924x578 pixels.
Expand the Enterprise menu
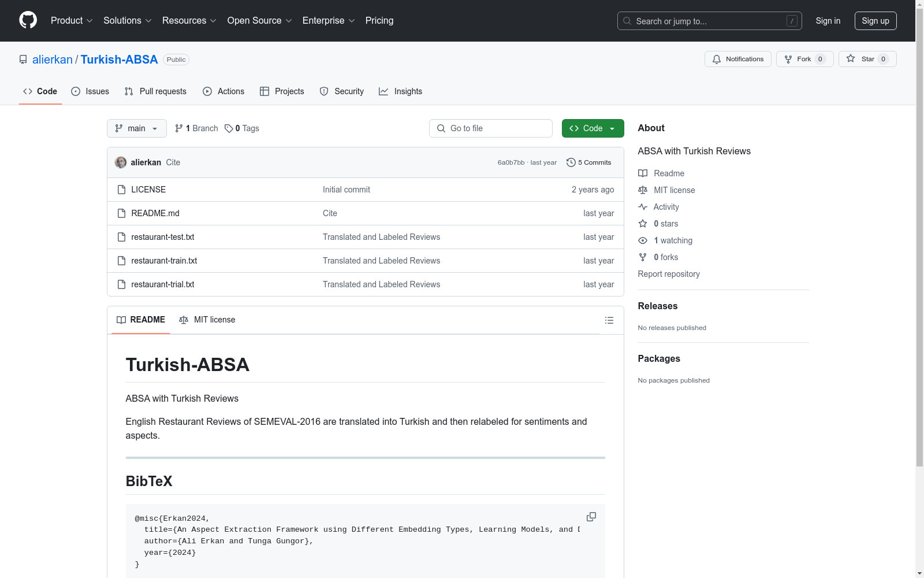pos(329,21)
